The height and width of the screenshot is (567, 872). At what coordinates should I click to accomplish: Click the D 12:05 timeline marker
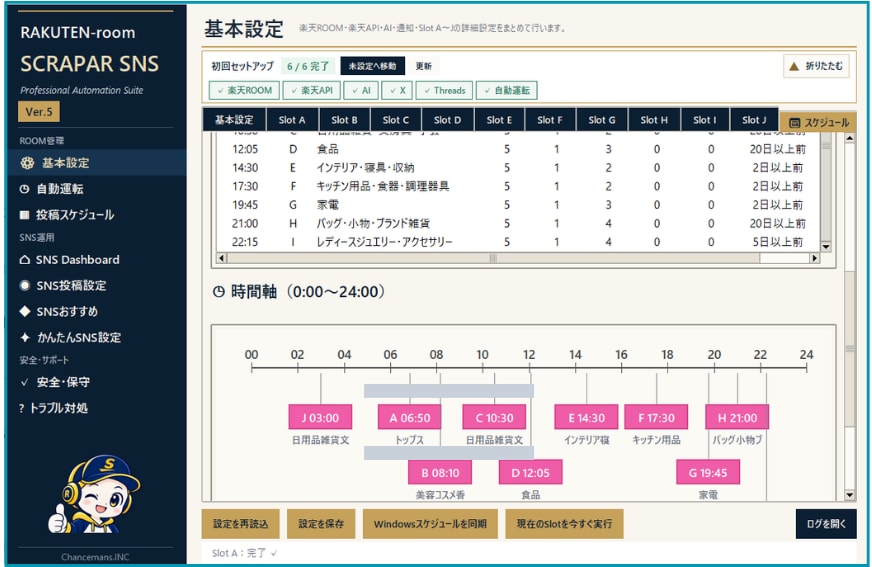point(531,472)
